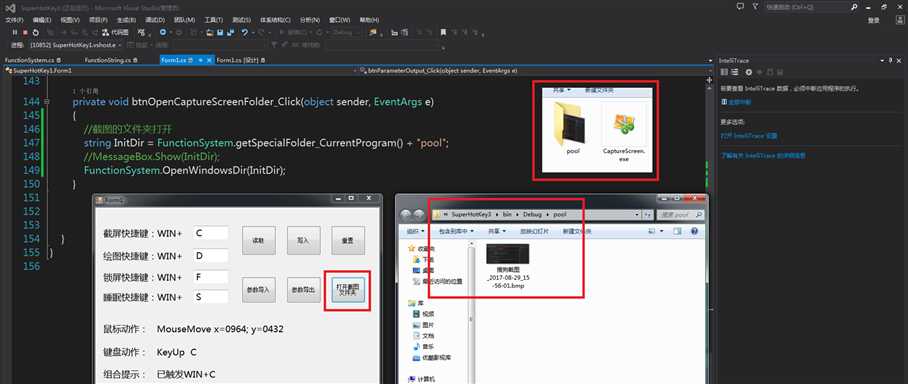908x384 pixels.
Task: Click learn more about IntelliTrace link
Action: [763, 155]
